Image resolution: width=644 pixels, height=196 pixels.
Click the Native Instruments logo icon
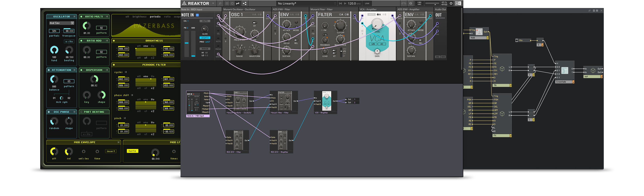(x=458, y=3)
